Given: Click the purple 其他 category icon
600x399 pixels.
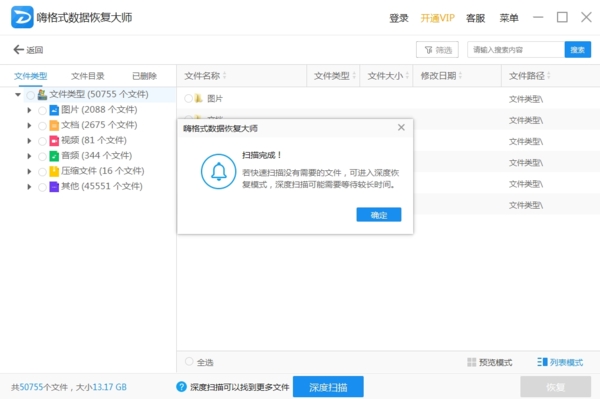Looking at the screenshot, I should click(x=54, y=187).
